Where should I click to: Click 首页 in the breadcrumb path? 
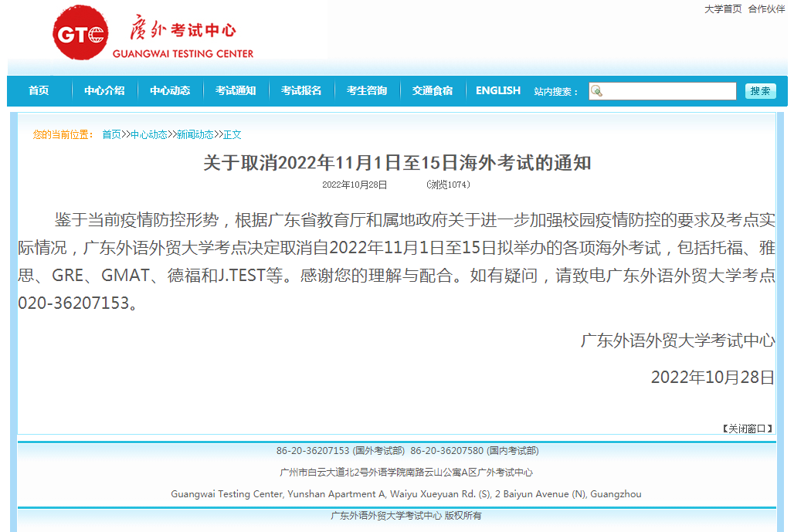pyautogui.click(x=111, y=134)
